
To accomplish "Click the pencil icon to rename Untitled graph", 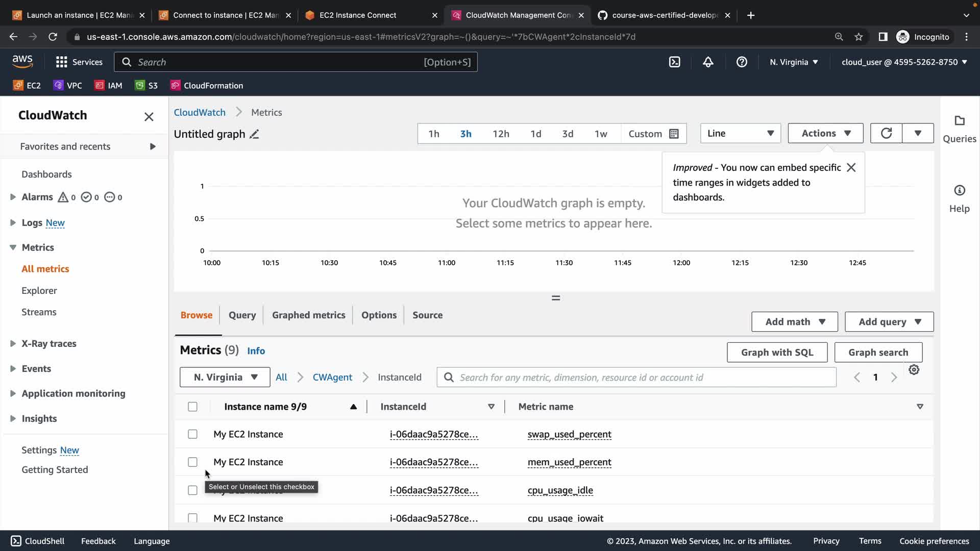I will coord(254,134).
